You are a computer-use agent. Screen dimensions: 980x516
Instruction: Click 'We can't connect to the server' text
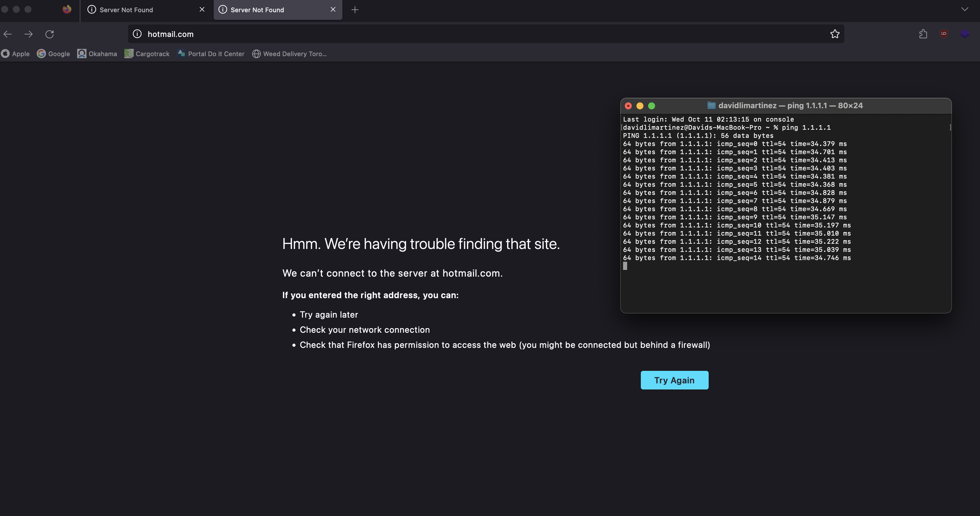[392, 273]
